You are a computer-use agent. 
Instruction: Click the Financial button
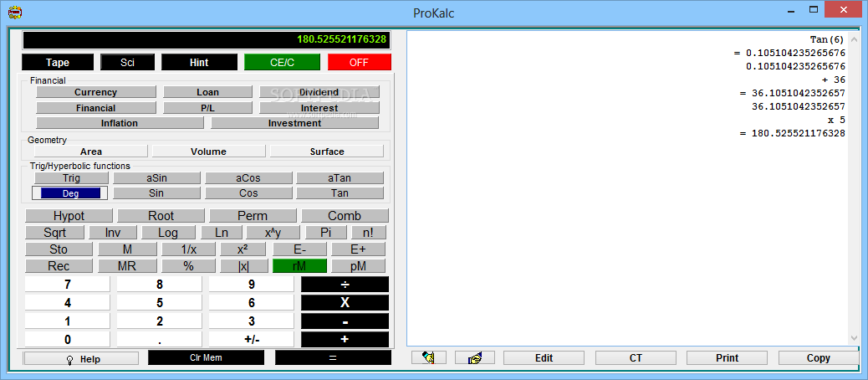[96, 107]
